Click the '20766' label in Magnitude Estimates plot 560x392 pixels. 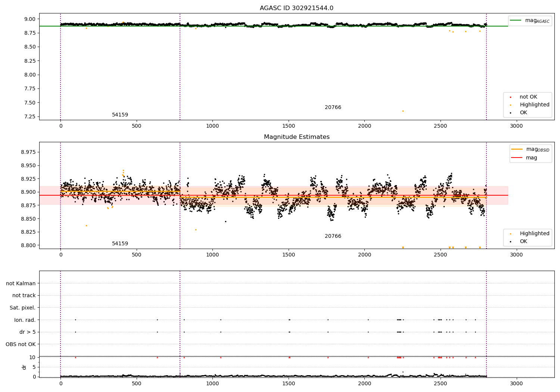pos(333,236)
